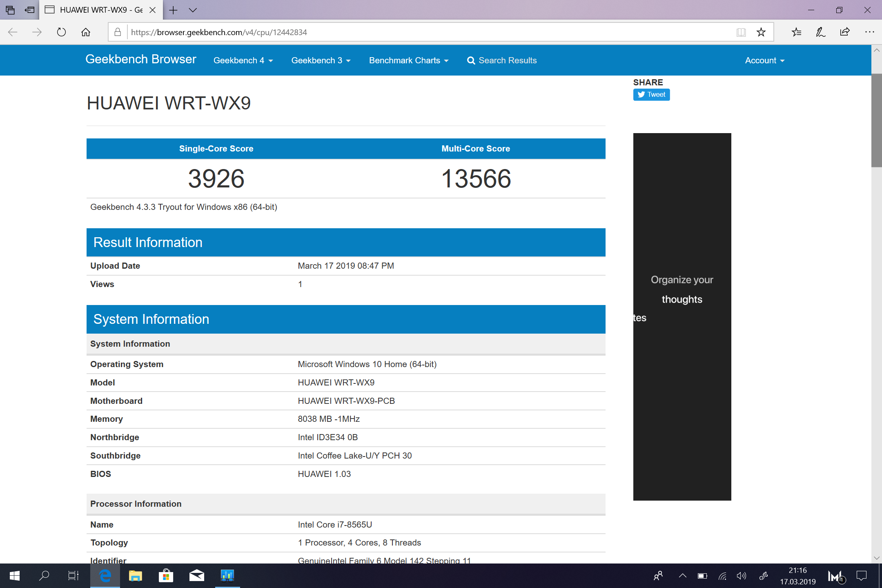This screenshot has width=882, height=588.
Task: Open the favorites hub icon
Action: click(796, 32)
